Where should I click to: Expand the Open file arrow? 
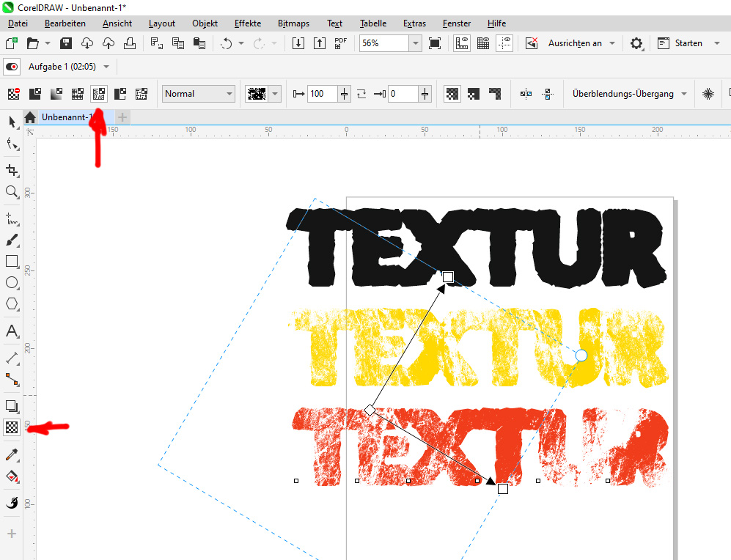pyautogui.click(x=48, y=43)
